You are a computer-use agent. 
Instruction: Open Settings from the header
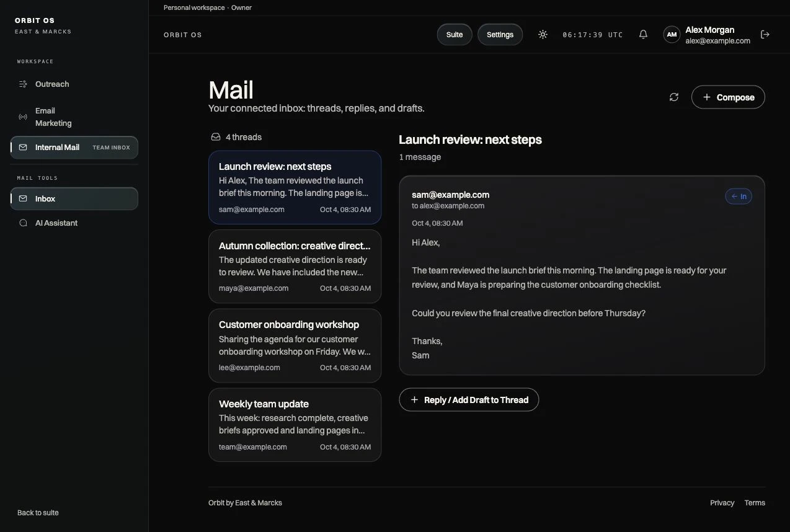pyautogui.click(x=500, y=35)
